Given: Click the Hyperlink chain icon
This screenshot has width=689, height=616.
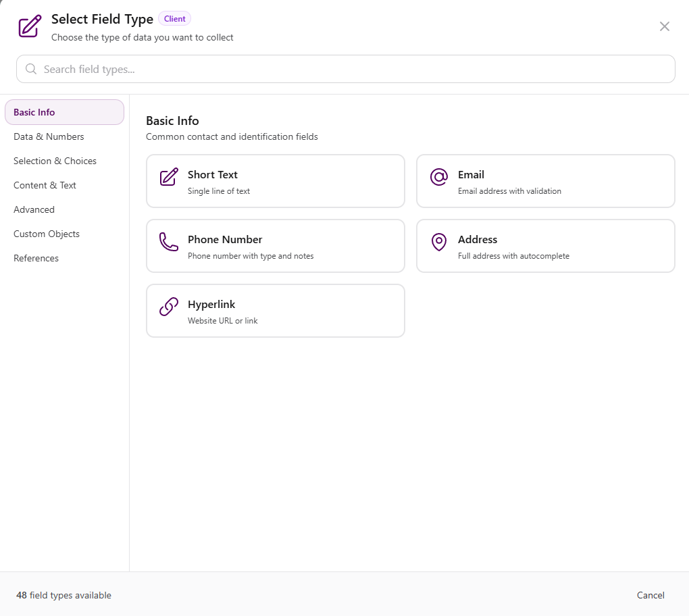Looking at the screenshot, I should (169, 307).
